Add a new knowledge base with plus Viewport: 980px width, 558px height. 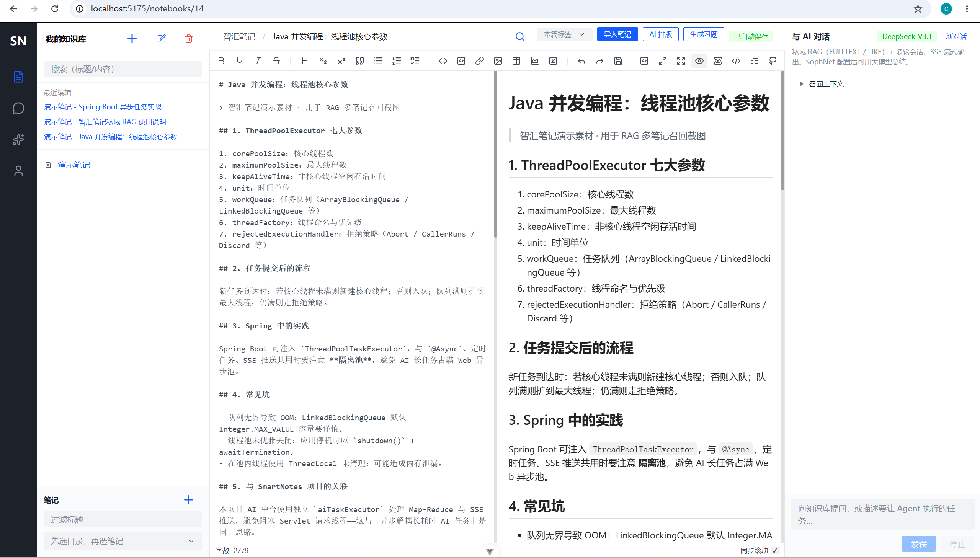pyautogui.click(x=132, y=39)
